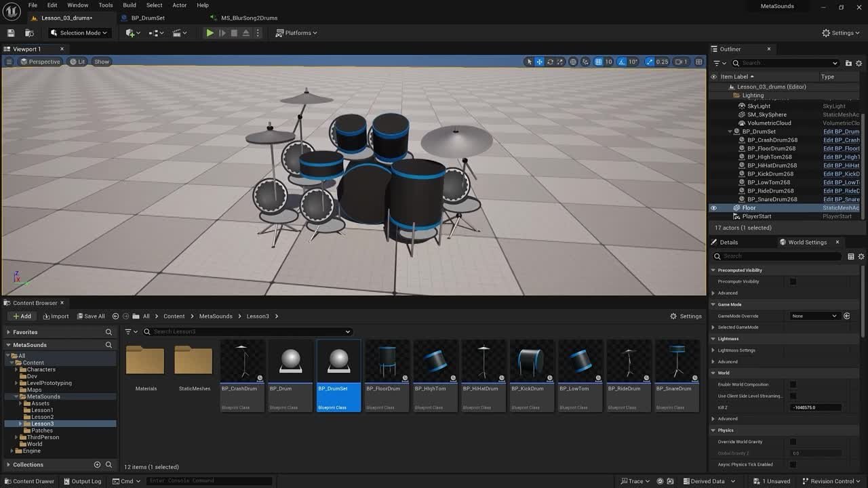Toggle the world/local coordinate globe icon
Screen dimensions: 868x488
(573, 62)
